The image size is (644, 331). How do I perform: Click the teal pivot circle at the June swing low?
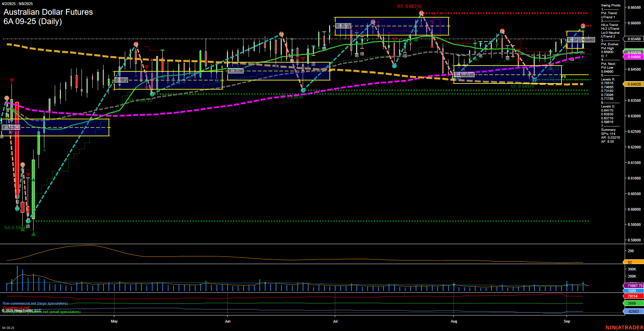pyautogui.click(x=303, y=90)
